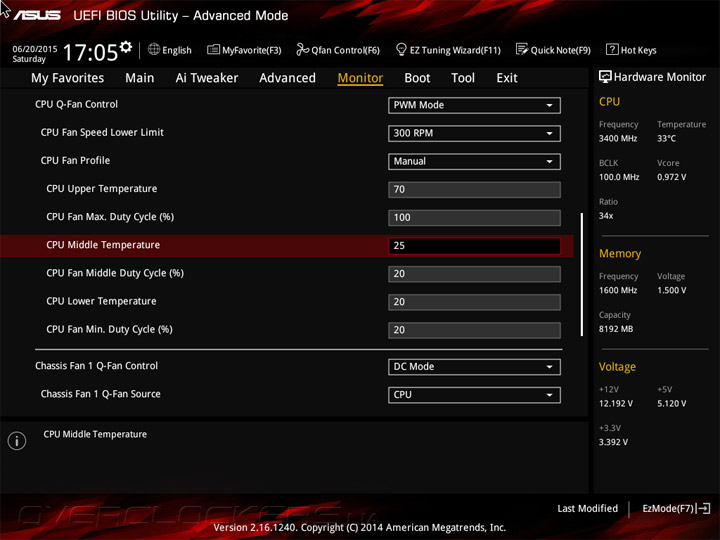This screenshot has width=720, height=540.
Task: Click the CPU Fan Middle Duty Cycle field
Action: point(474,274)
